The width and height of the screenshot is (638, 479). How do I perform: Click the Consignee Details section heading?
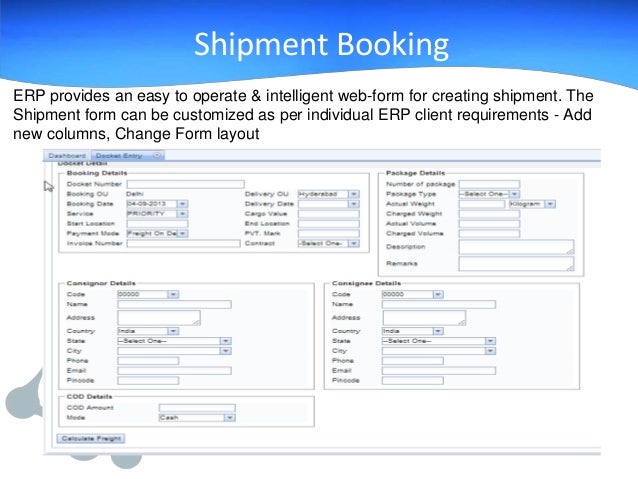pyautogui.click(x=366, y=283)
